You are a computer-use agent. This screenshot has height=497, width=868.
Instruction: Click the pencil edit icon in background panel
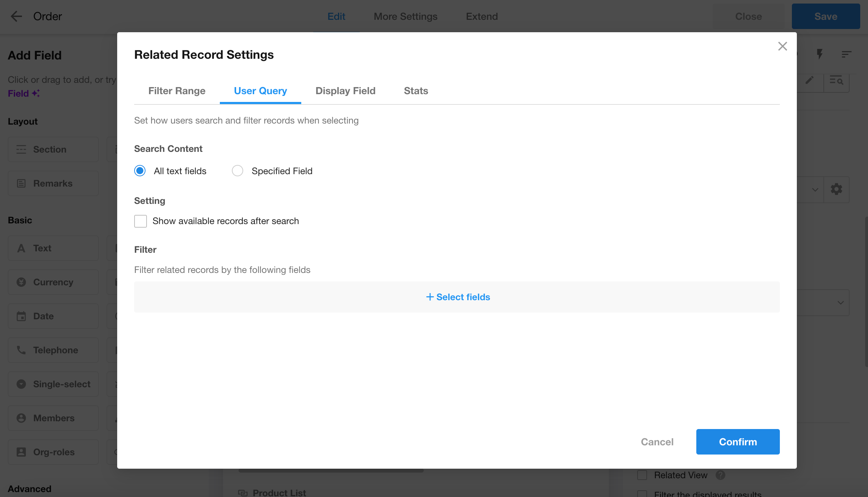pos(809,80)
